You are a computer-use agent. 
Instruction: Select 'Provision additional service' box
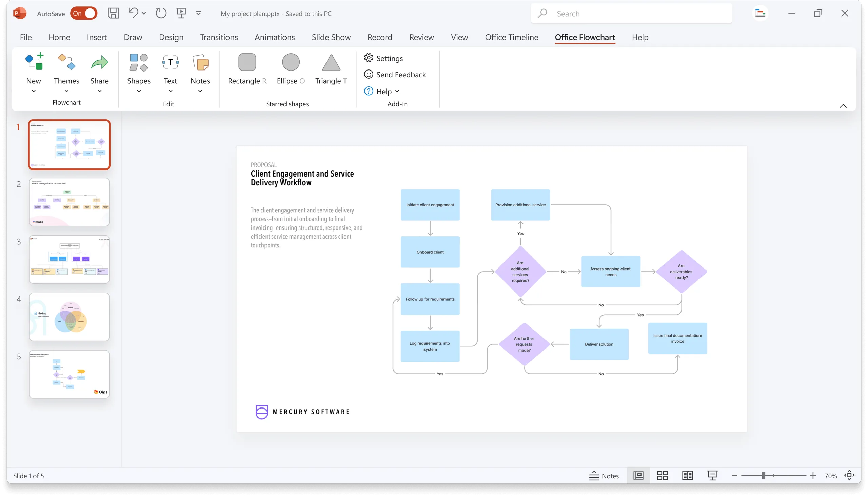coord(520,205)
